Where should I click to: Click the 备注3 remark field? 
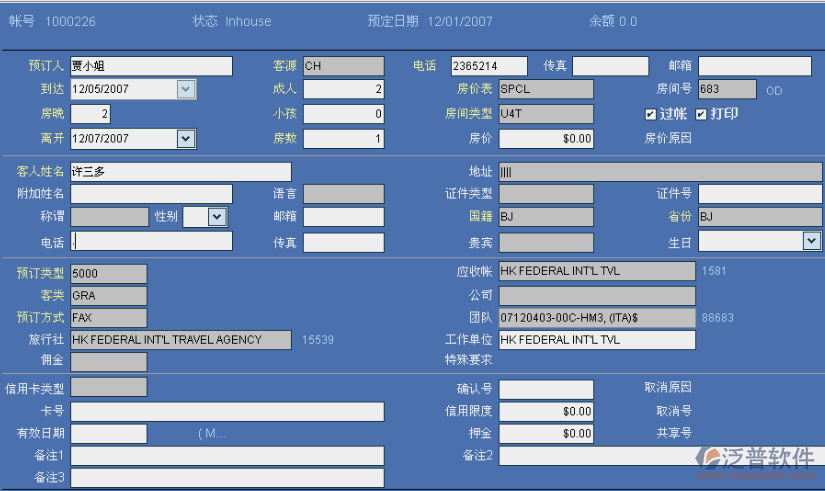coord(227,478)
